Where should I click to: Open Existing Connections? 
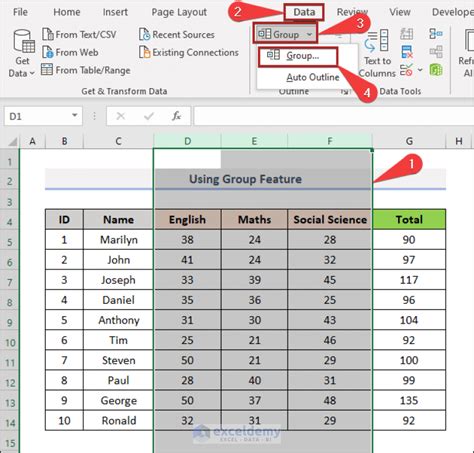click(x=189, y=52)
